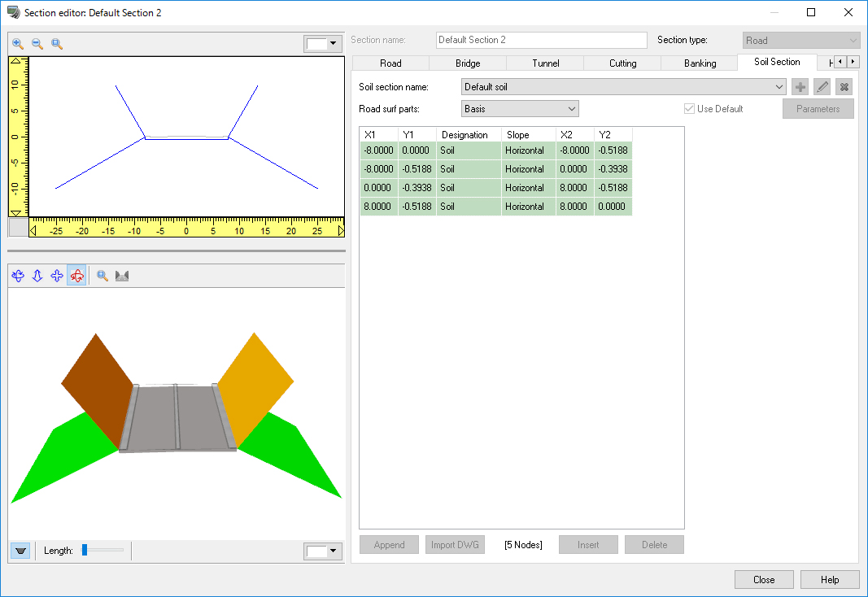Open the 2D view background color picker
Screen dimensions: 868x597
tap(323, 44)
